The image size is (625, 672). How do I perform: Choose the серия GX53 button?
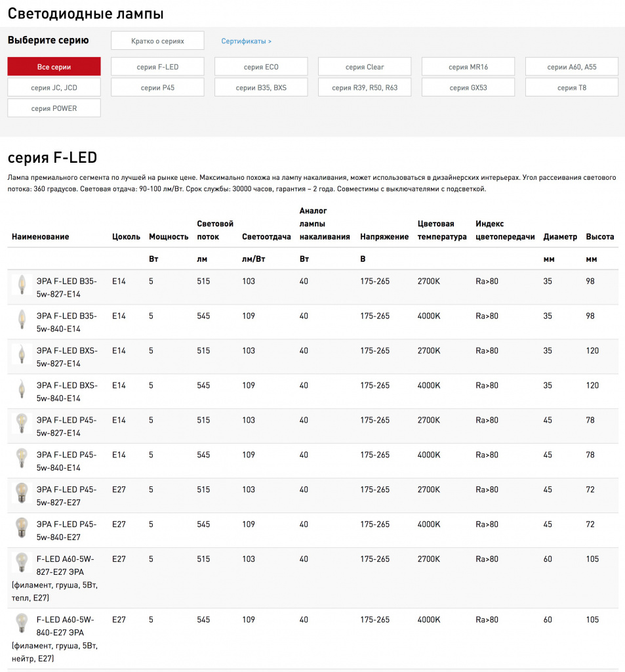click(x=468, y=87)
